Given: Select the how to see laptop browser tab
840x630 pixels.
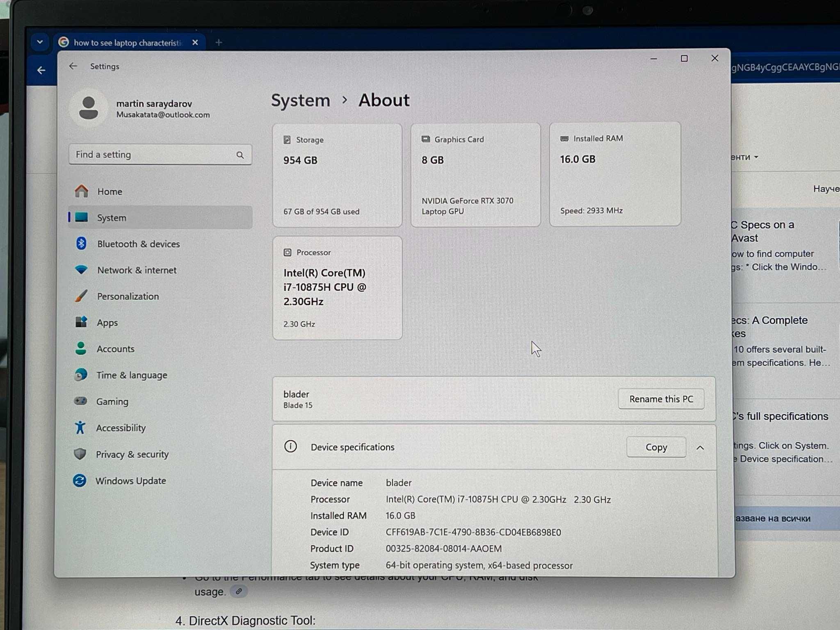Looking at the screenshot, I should pyautogui.click(x=129, y=42).
